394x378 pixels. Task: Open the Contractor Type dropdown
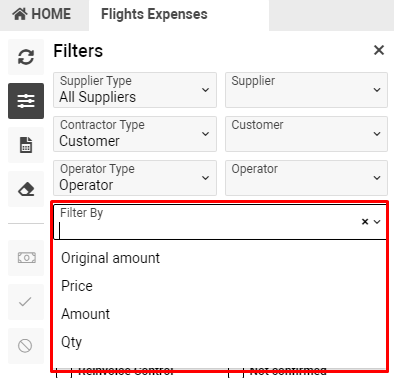point(135,134)
